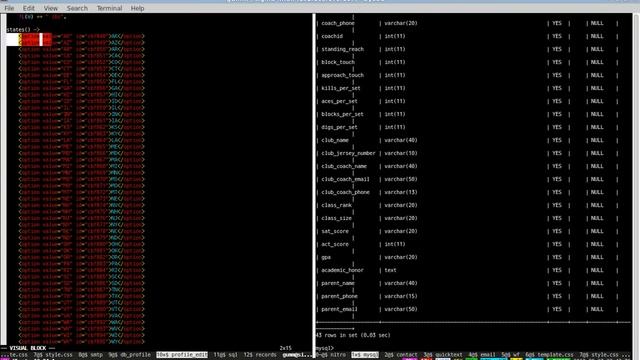Click the club_coach_email field name
Screen dimensions: 640x360
(x=345, y=179)
